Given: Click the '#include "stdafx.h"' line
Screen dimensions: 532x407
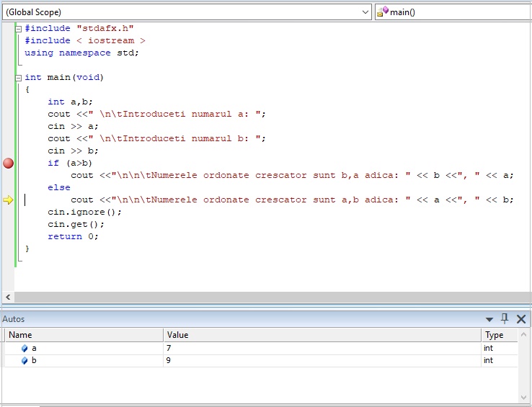Looking at the screenshot, I should pos(79,29).
